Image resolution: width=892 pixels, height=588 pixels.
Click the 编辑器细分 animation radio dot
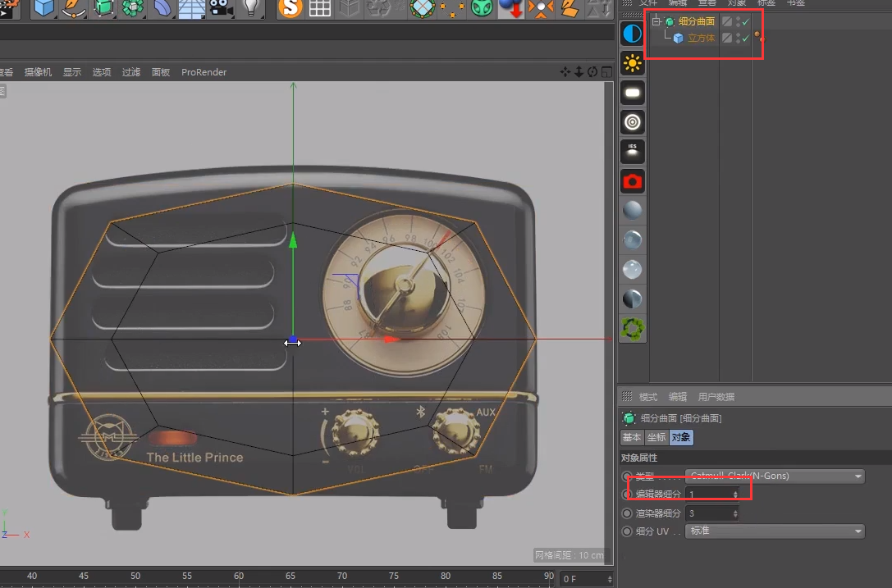(x=628, y=495)
